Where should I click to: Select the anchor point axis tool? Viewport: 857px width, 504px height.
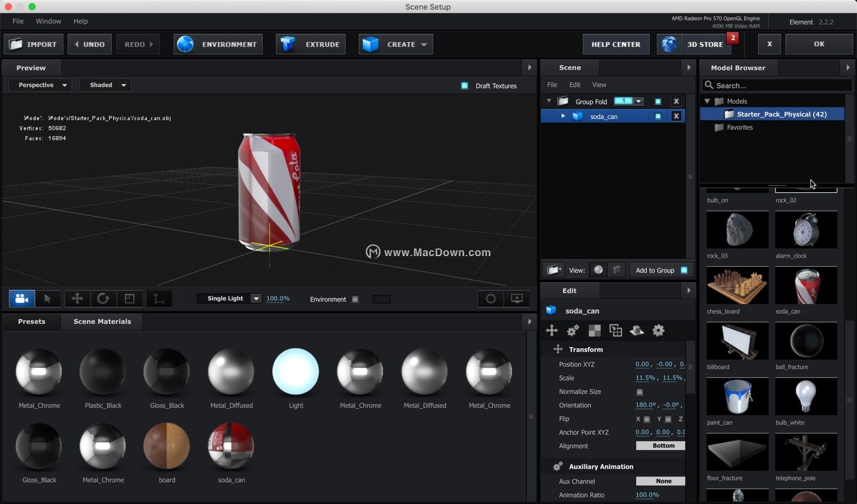pyautogui.click(x=159, y=299)
